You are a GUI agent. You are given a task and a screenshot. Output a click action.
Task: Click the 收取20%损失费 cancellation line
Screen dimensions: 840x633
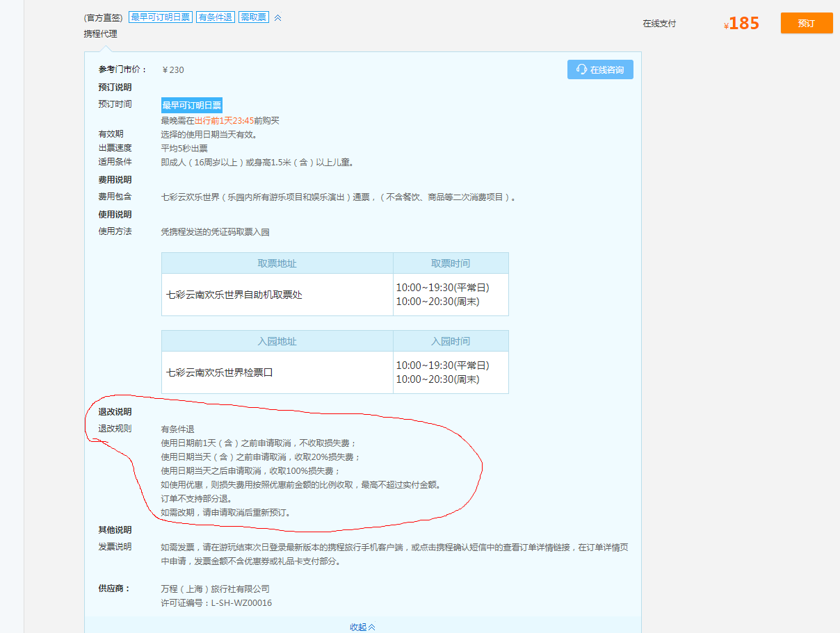click(x=261, y=457)
